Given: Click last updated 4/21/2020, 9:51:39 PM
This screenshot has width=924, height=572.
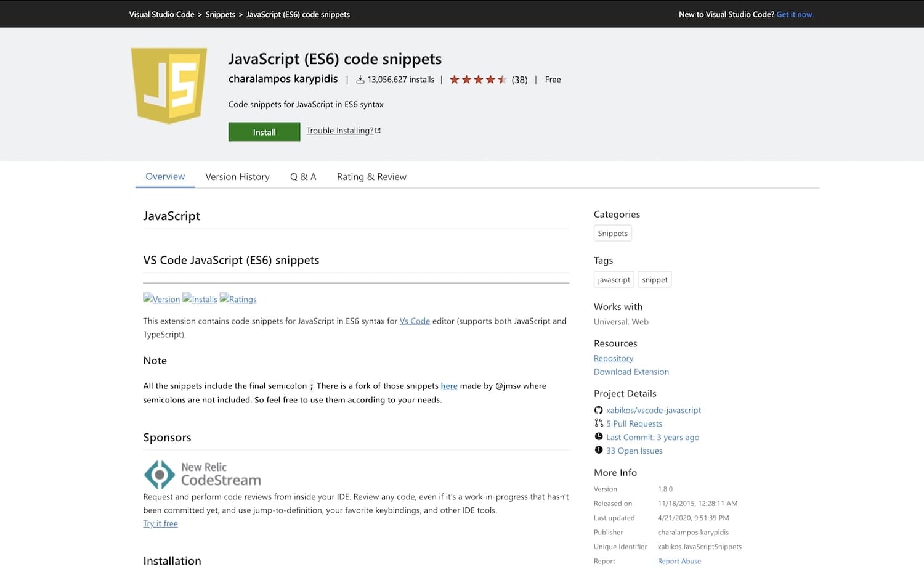Looking at the screenshot, I should [693, 518].
